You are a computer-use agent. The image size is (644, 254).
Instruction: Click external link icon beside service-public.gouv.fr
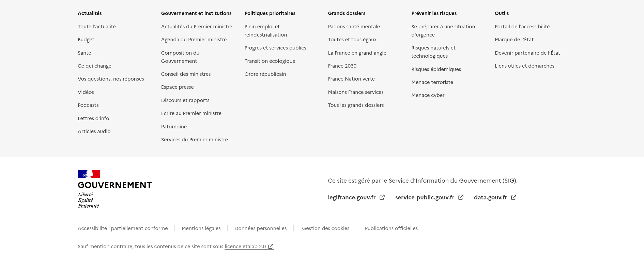coord(461,197)
